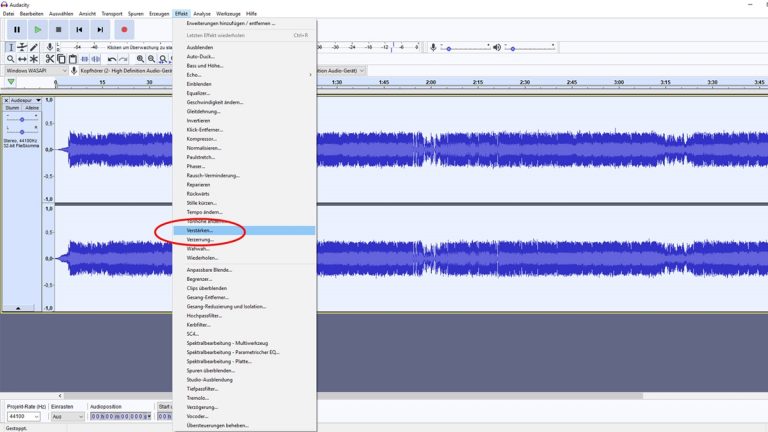
Task: Open the Windows WASAPI host dropdown
Action: point(35,71)
